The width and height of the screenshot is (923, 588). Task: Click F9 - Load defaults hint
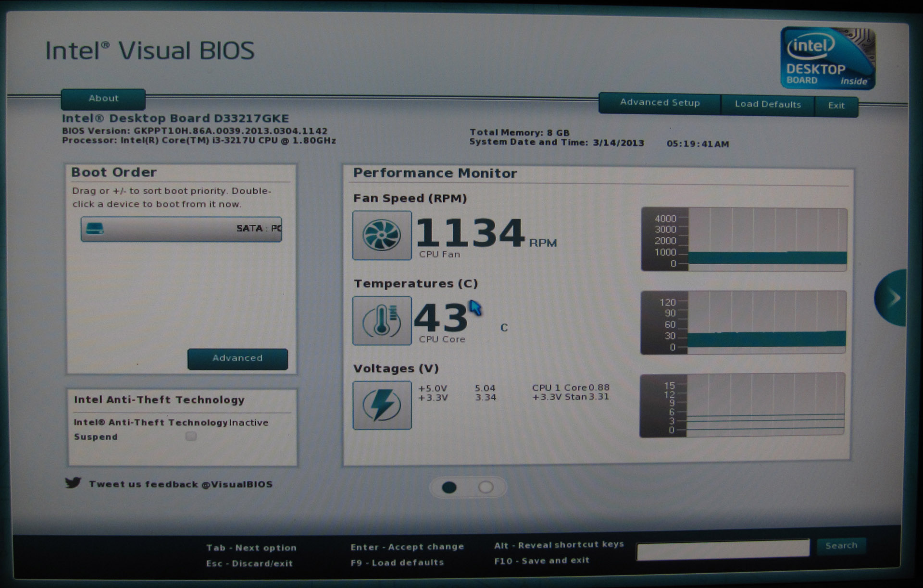pyautogui.click(x=397, y=562)
